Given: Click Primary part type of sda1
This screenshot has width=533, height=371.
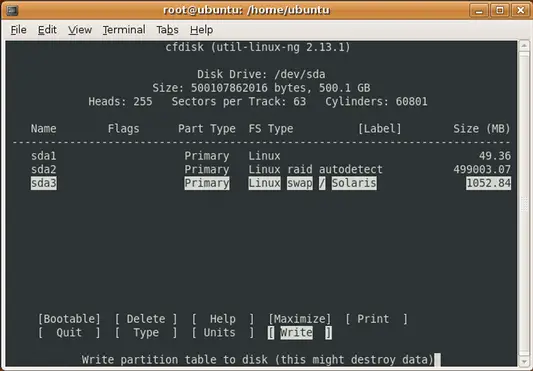Looking at the screenshot, I should coord(207,156).
